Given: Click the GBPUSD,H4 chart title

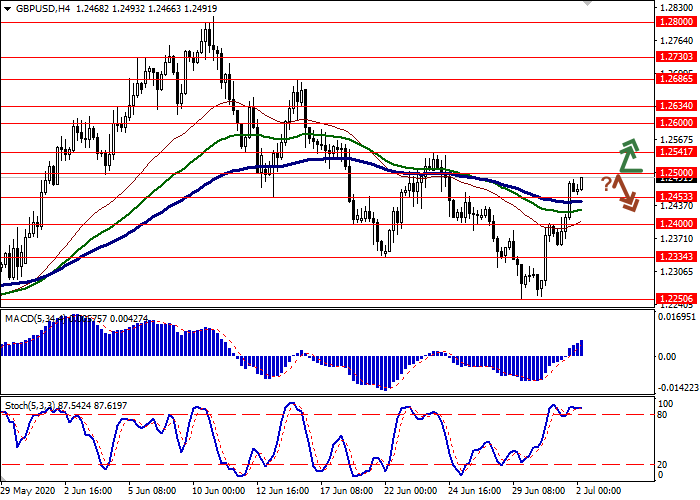Looking at the screenshot, I should (48, 9).
